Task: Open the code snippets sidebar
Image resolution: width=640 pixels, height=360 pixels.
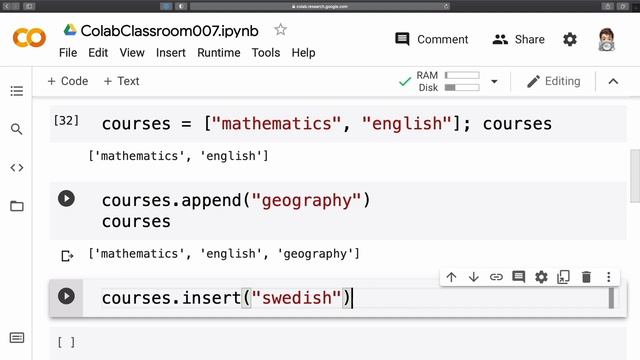Action: tap(17, 167)
